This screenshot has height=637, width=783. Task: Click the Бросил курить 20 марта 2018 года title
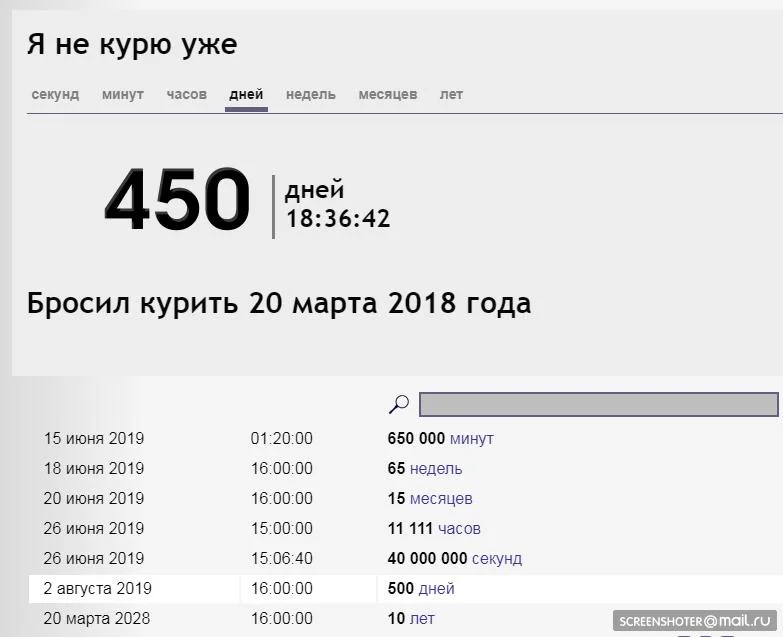[x=279, y=303]
